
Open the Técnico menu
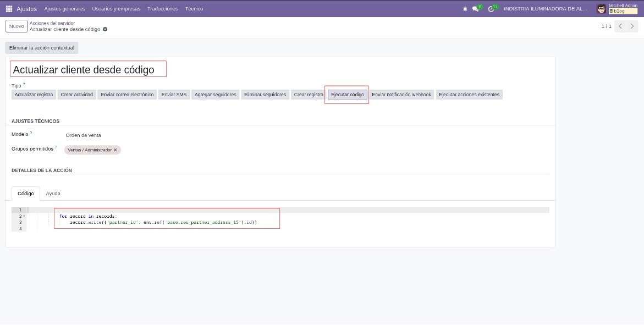(194, 9)
